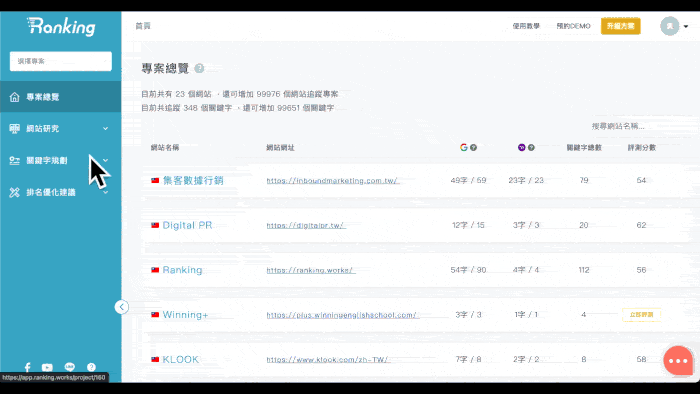Click the 網站名稱 column header
Image resolution: width=700 pixels, height=394 pixels.
(x=165, y=147)
